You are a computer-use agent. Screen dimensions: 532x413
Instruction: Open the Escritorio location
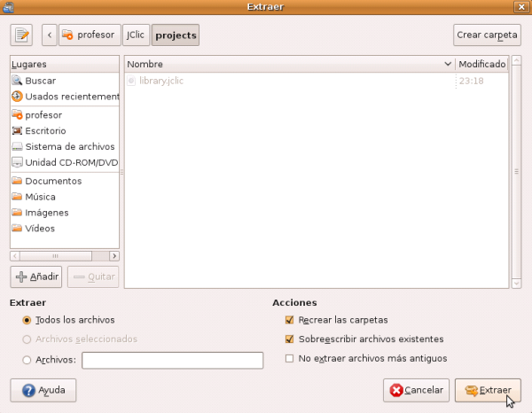(44, 131)
